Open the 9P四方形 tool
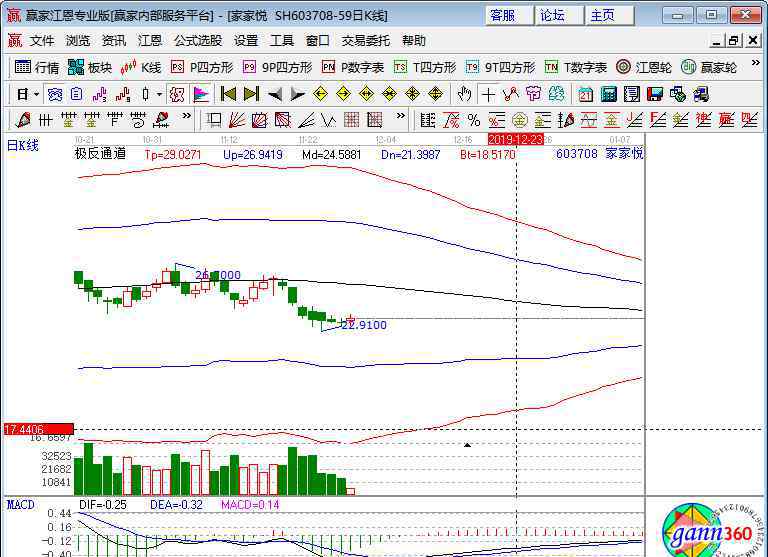The height and width of the screenshot is (557, 768). [x=277, y=67]
